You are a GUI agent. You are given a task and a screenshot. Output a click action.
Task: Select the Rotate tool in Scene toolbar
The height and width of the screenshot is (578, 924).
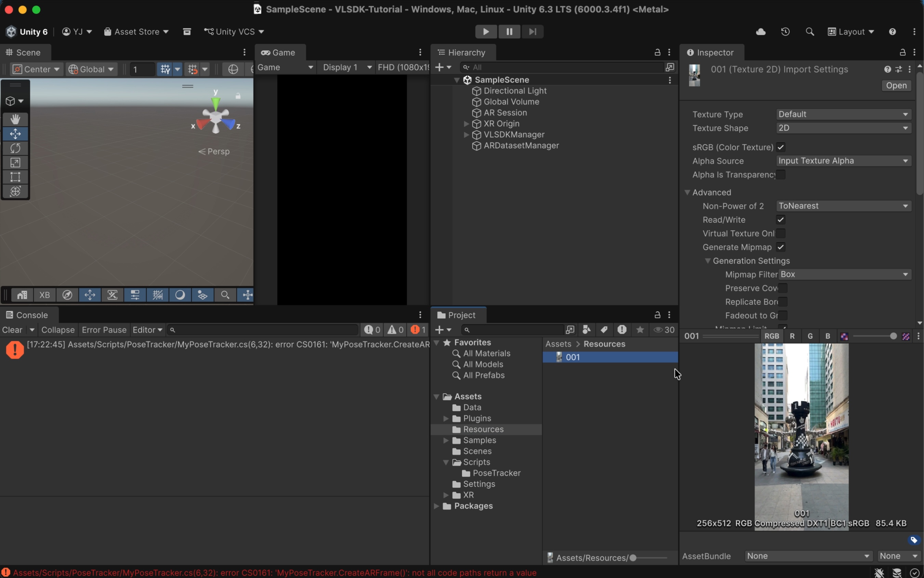point(15,148)
